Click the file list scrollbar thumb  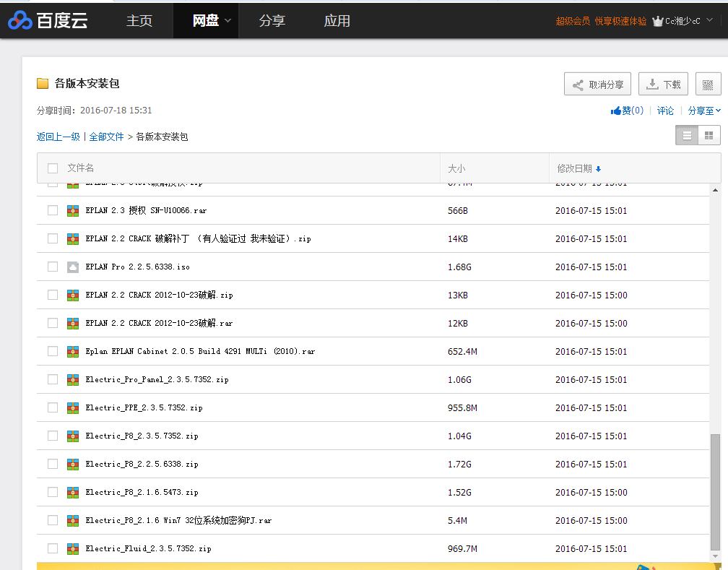click(x=716, y=492)
